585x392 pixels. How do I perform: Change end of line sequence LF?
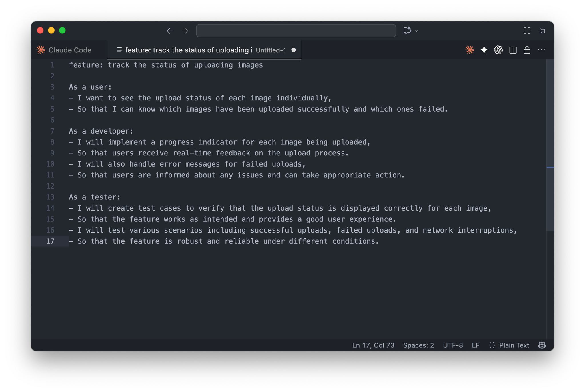pos(476,345)
